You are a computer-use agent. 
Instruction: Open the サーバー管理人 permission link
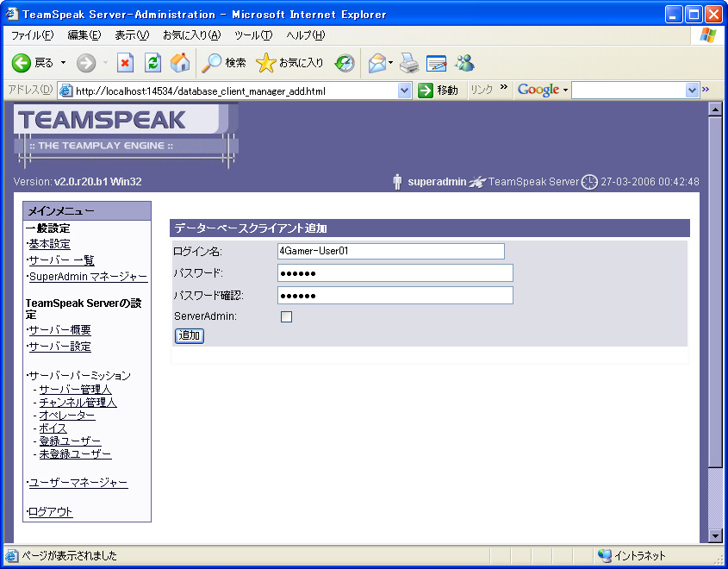click(75, 389)
